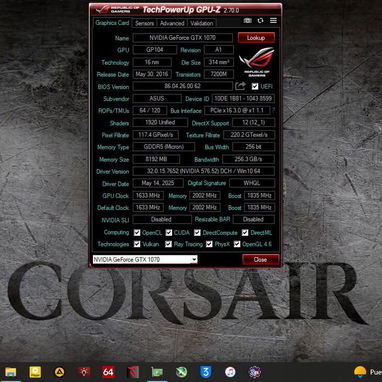This screenshot has width=382, height=382.
Task: Click the Bus Width value 256 bit
Action: pos(253,147)
